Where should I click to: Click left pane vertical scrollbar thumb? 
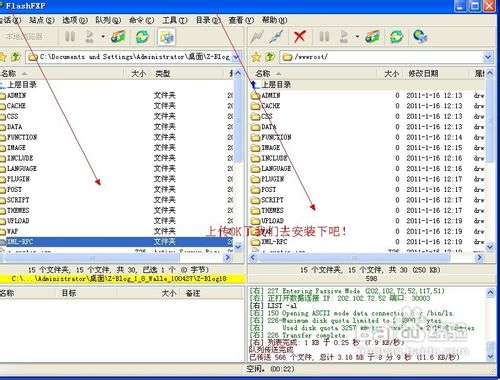238,120
